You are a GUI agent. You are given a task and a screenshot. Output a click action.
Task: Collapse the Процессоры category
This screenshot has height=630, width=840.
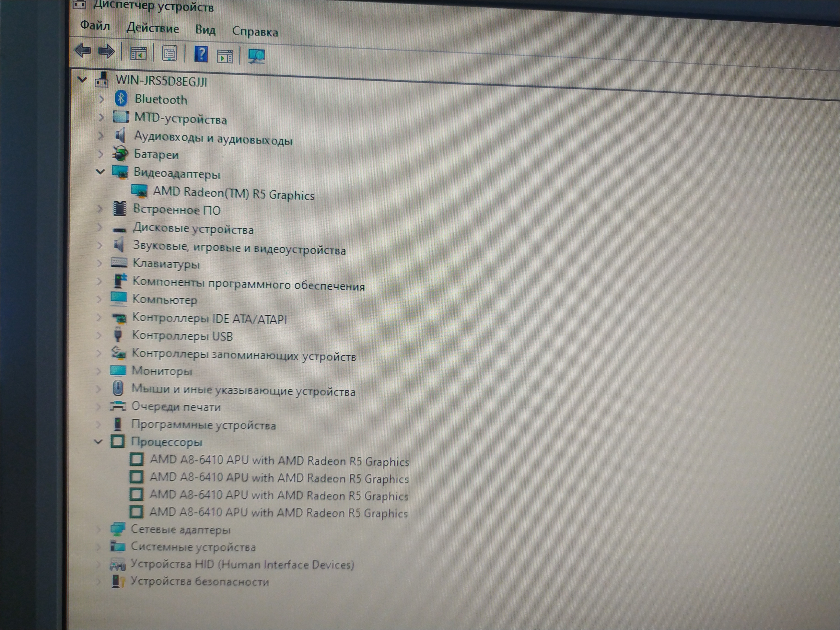98,442
